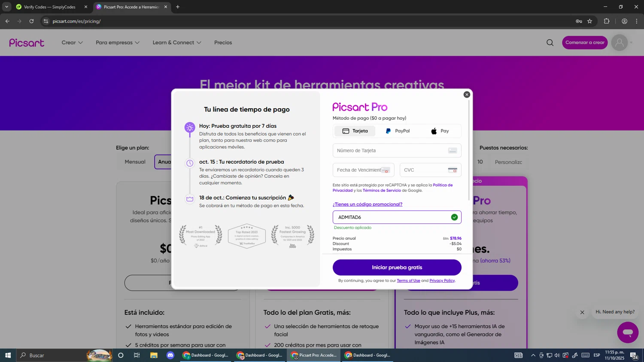
Task: Close the Picsart Pro browser tab
Action: pyautogui.click(x=166, y=7)
